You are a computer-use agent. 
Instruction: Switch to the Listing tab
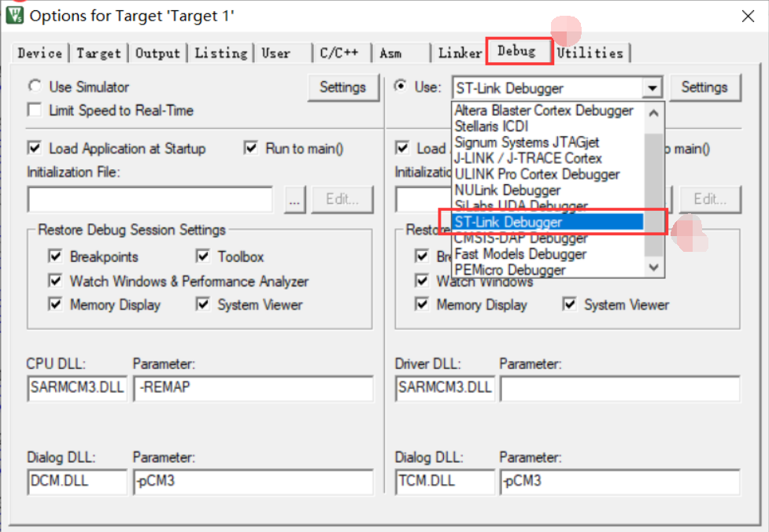[x=220, y=53]
